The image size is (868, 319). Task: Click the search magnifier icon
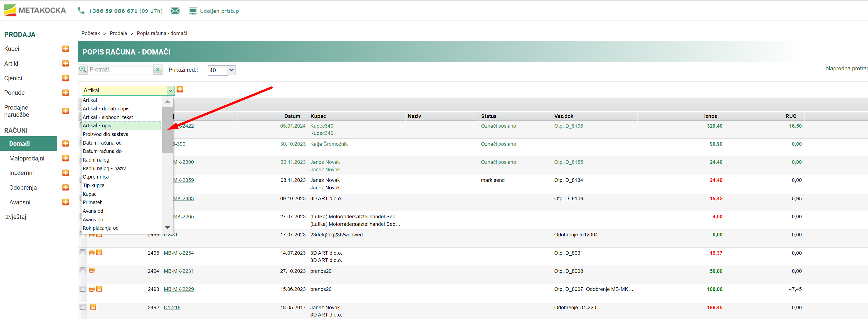pyautogui.click(x=83, y=70)
